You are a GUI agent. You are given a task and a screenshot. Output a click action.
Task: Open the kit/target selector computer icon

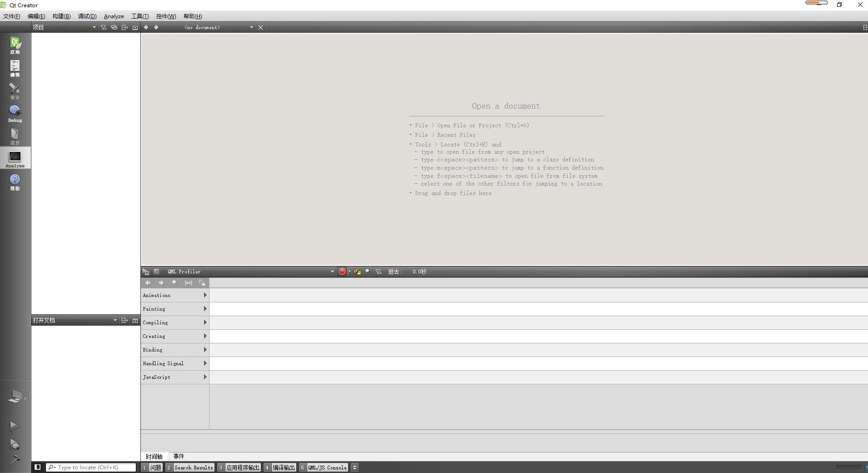(x=15, y=397)
